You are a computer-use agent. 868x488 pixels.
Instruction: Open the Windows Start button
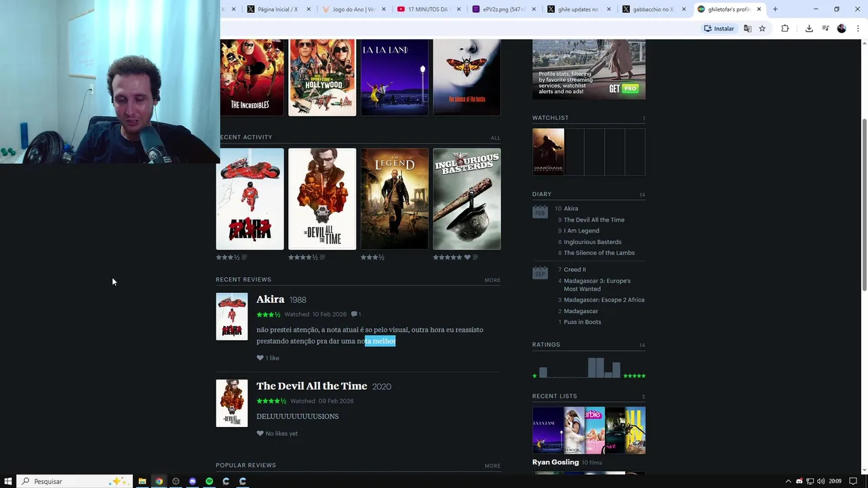(x=8, y=481)
